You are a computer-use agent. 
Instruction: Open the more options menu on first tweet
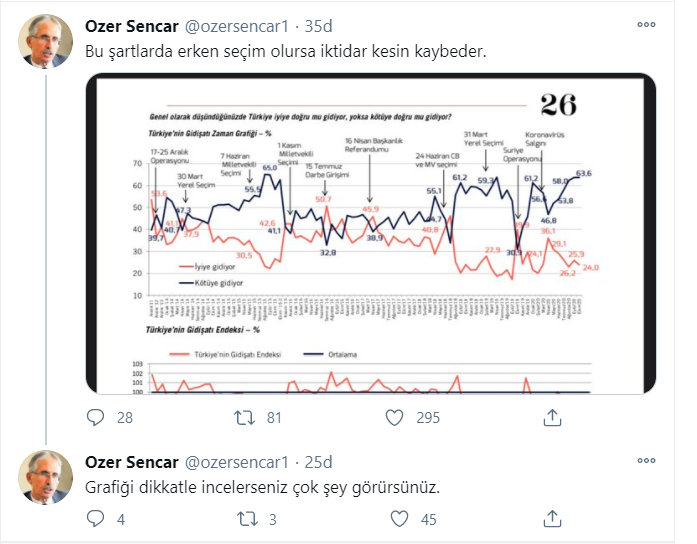coord(646,24)
